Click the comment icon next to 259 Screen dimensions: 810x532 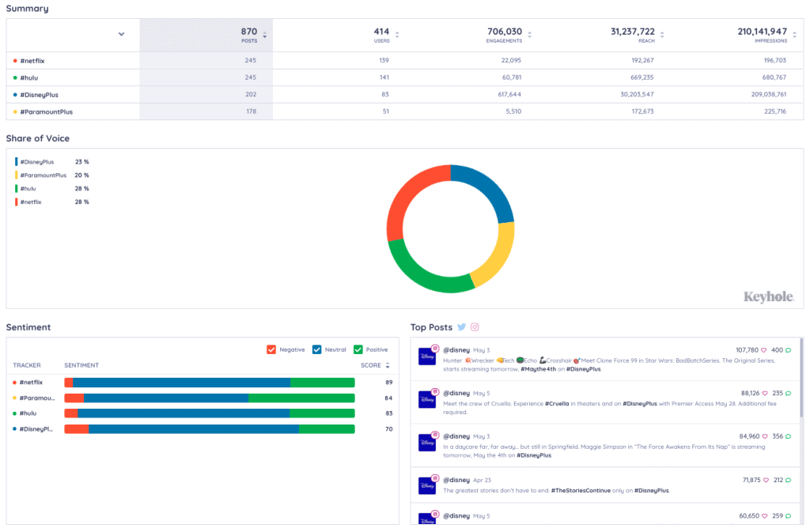click(789, 516)
